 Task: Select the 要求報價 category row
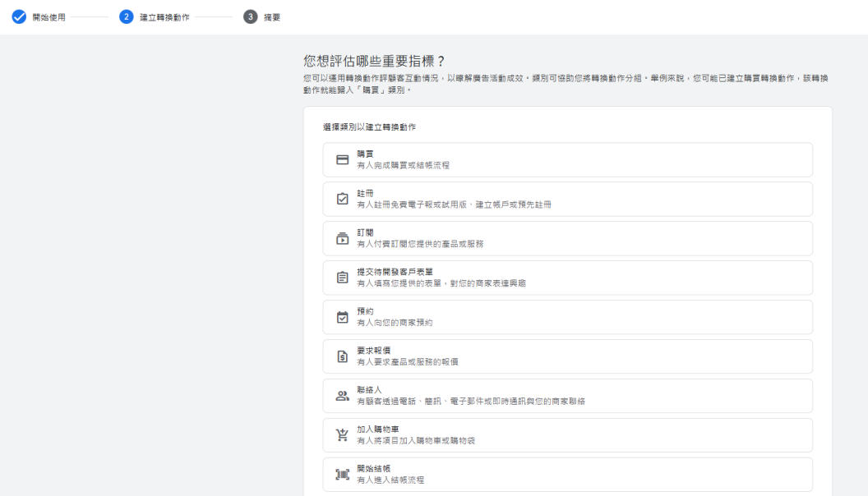pos(567,357)
